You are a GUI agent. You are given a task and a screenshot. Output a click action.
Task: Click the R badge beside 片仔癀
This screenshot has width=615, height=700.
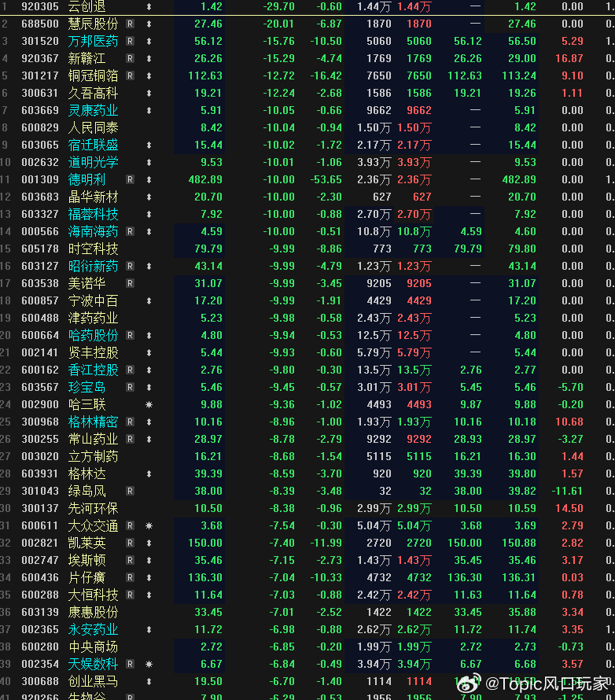point(131,578)
